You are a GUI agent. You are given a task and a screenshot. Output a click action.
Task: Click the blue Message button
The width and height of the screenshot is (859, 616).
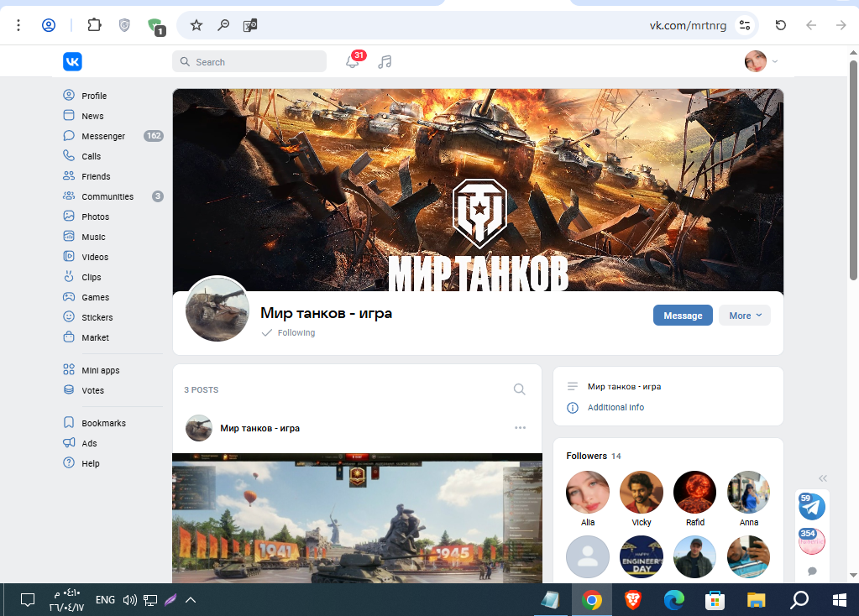[683, 316]
